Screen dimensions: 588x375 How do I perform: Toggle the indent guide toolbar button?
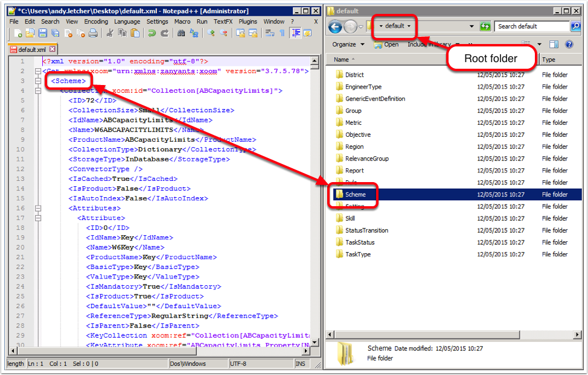(x=296, y=34)
